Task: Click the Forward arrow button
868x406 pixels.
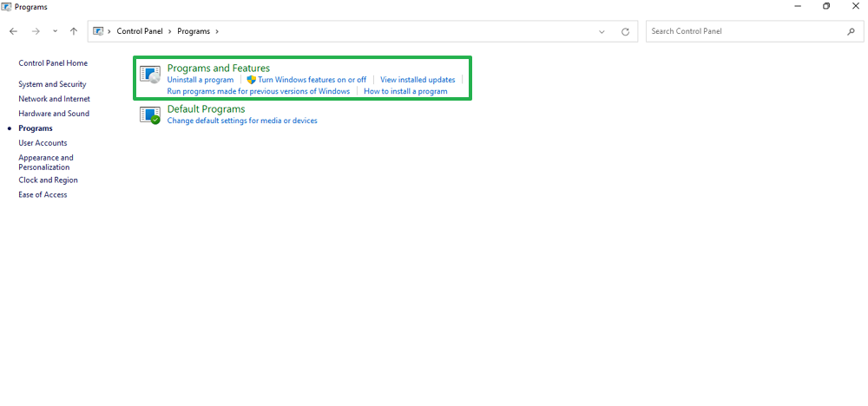Action: pos(36,31)
